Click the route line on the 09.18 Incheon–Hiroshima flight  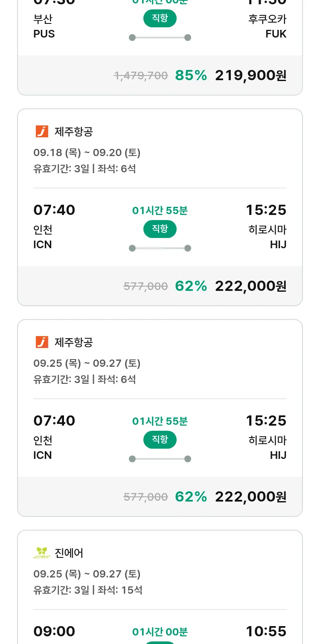coord(160,248)
